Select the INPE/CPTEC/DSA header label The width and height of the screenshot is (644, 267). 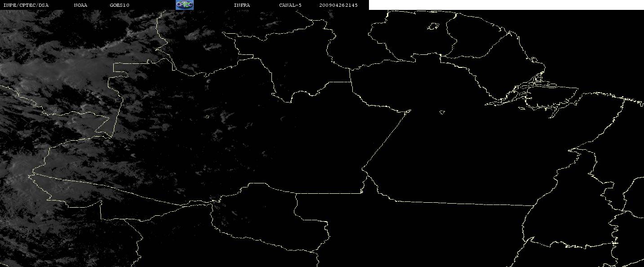(x=26, y=5)
